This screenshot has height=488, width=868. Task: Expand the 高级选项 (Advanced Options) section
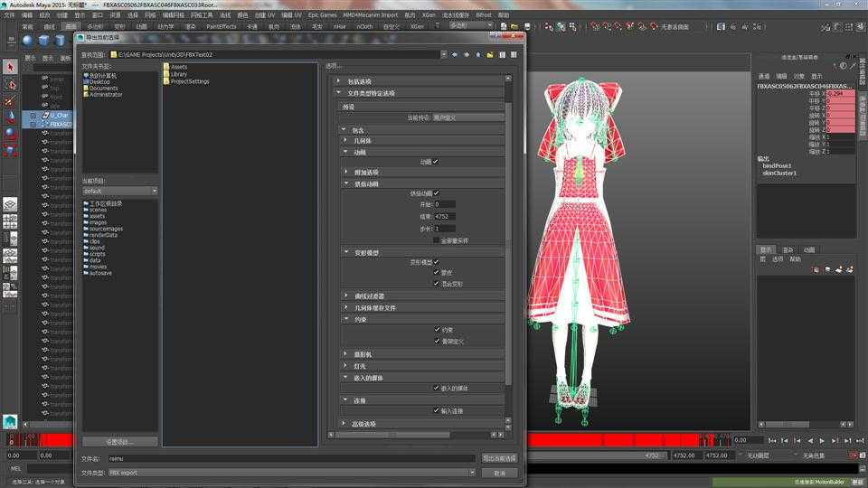click(x=422, y=424)
